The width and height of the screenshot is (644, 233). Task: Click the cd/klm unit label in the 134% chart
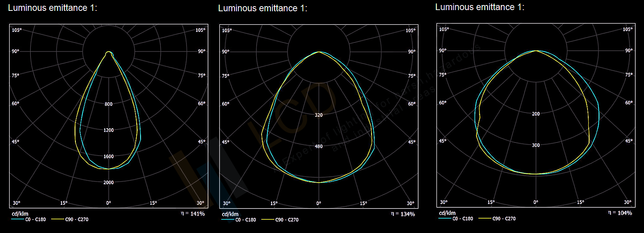coord(230,214)
